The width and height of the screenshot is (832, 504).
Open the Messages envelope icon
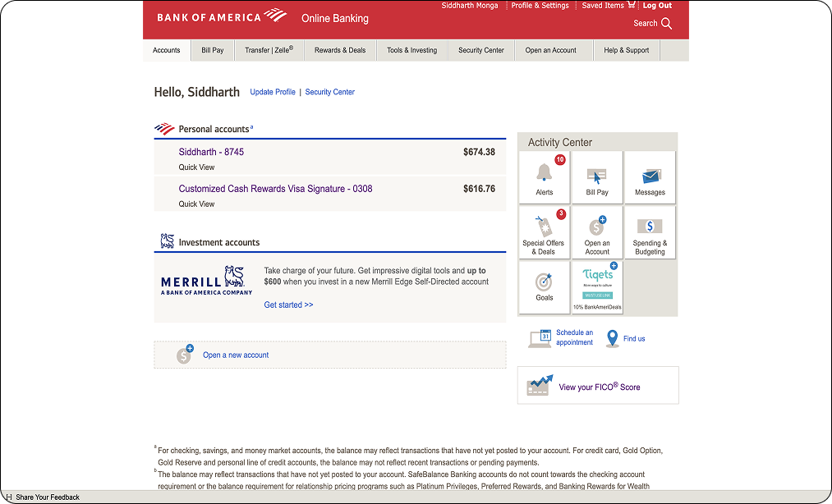(650, 176)
